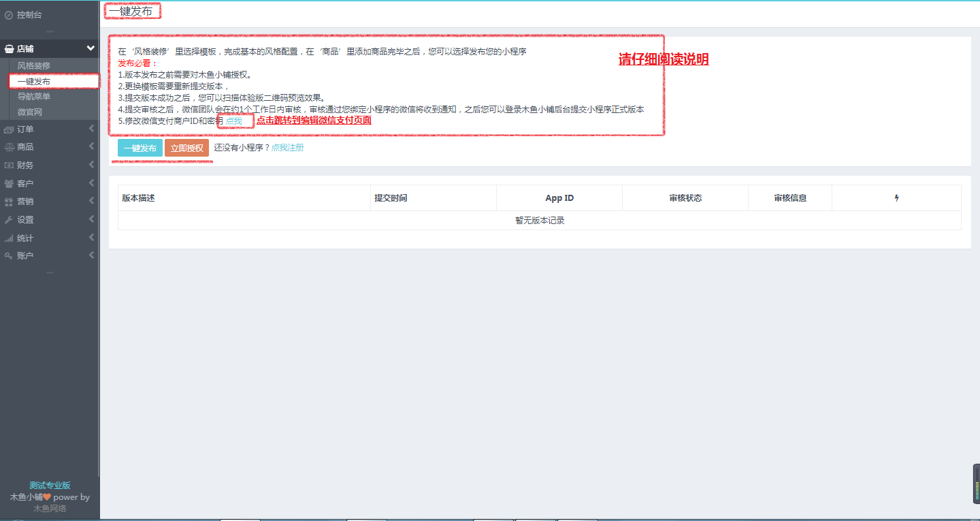
Task: Select the 营销 marketing icon
Action: [x=8, y=200]
